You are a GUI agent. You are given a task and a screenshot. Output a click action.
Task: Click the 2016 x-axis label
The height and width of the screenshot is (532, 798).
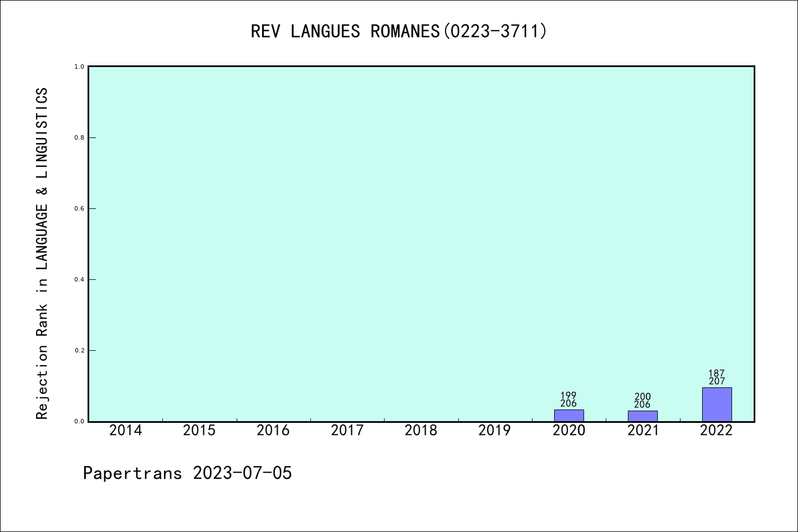(x=273, y=430)
